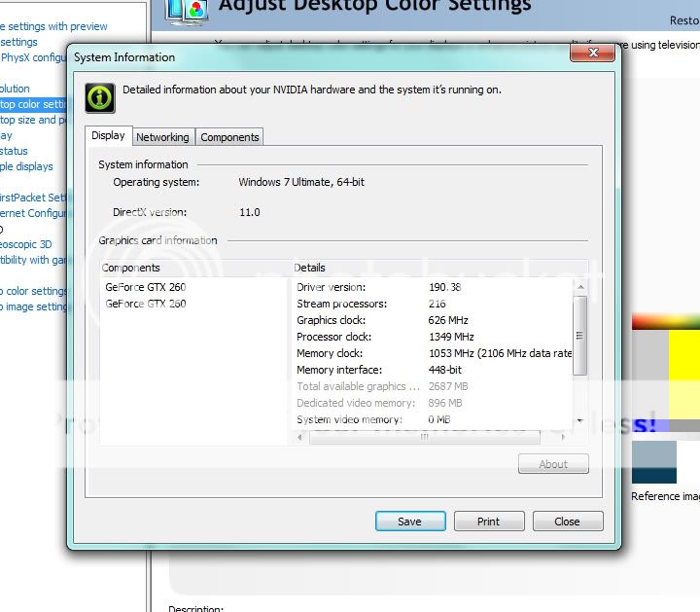Select the Memory clock row
The image size is (700, 612).
click(433, 353)
